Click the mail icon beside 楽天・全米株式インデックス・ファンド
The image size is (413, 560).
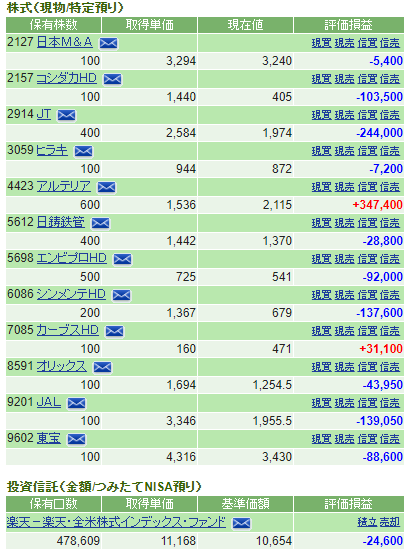click(242, 524)
